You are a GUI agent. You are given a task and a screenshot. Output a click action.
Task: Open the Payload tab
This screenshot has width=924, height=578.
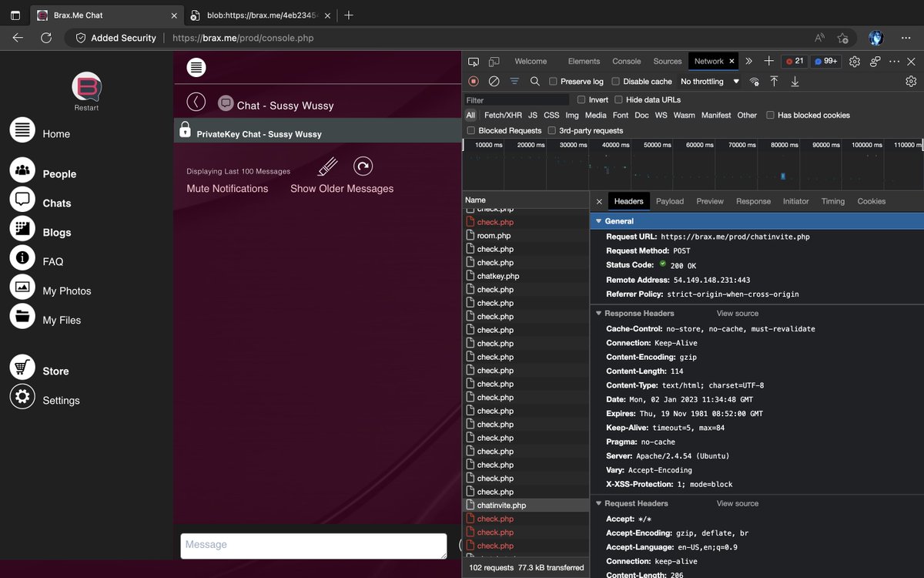coord(670,201)
